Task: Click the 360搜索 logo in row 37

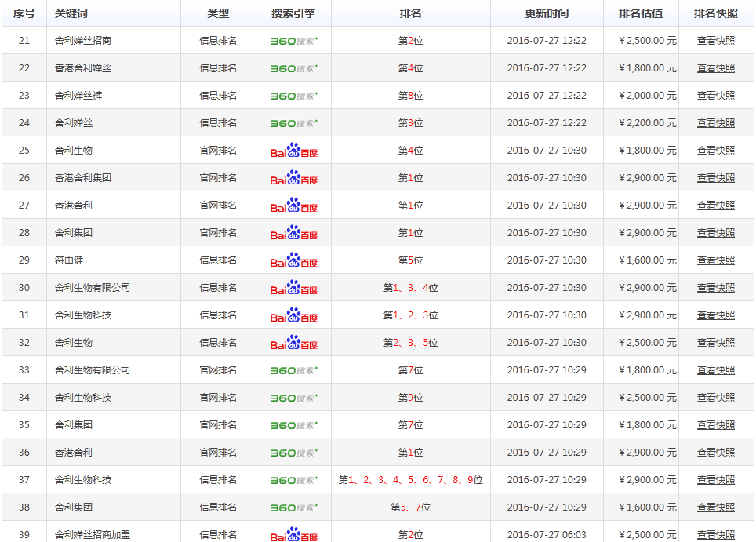Action: click(293, 481)
